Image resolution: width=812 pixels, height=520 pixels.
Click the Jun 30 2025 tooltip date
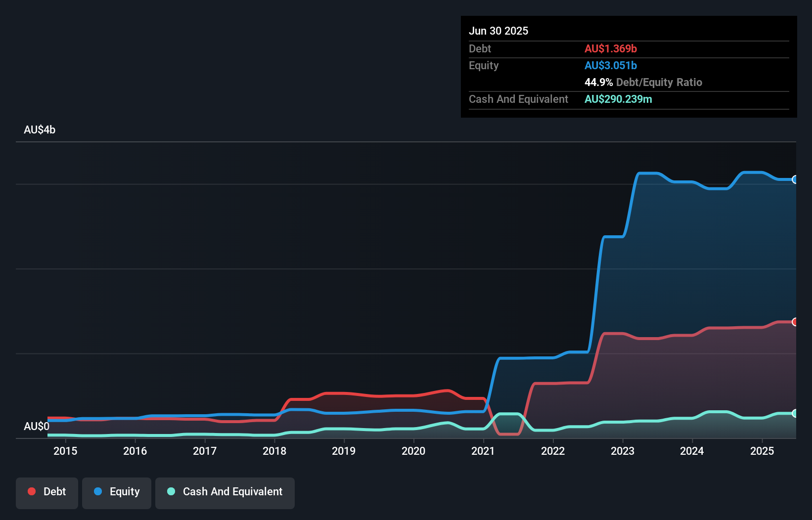498,31
